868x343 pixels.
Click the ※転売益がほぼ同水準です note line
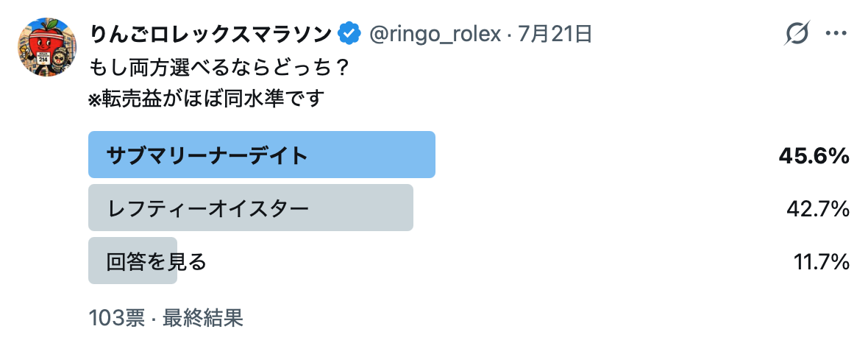pos(206,99)
